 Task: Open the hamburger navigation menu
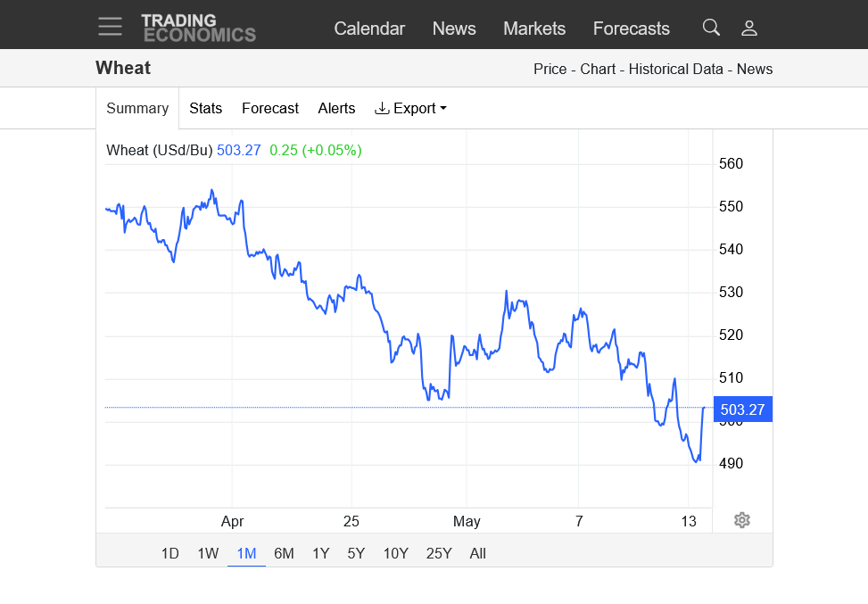coord(110,27)
